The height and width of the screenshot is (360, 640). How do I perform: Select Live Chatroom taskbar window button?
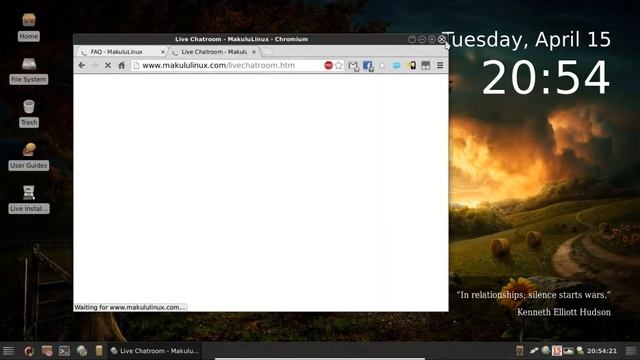pos(154,351)
